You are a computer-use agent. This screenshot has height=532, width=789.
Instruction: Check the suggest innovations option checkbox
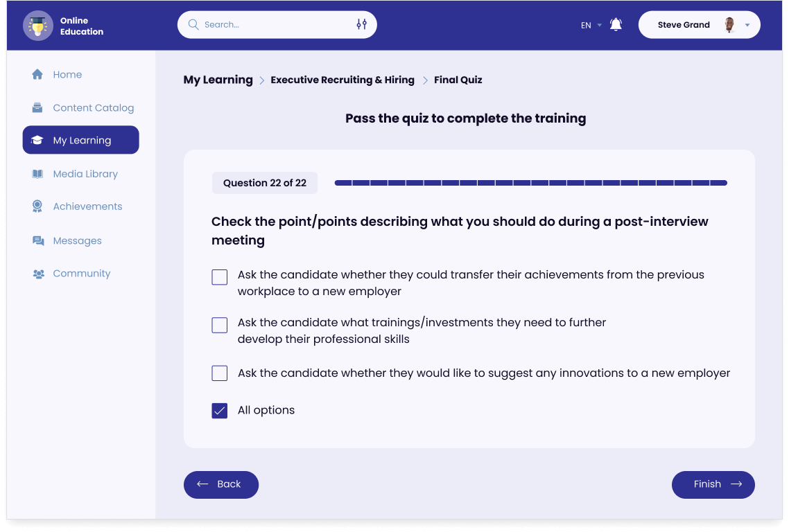[219, 373]
